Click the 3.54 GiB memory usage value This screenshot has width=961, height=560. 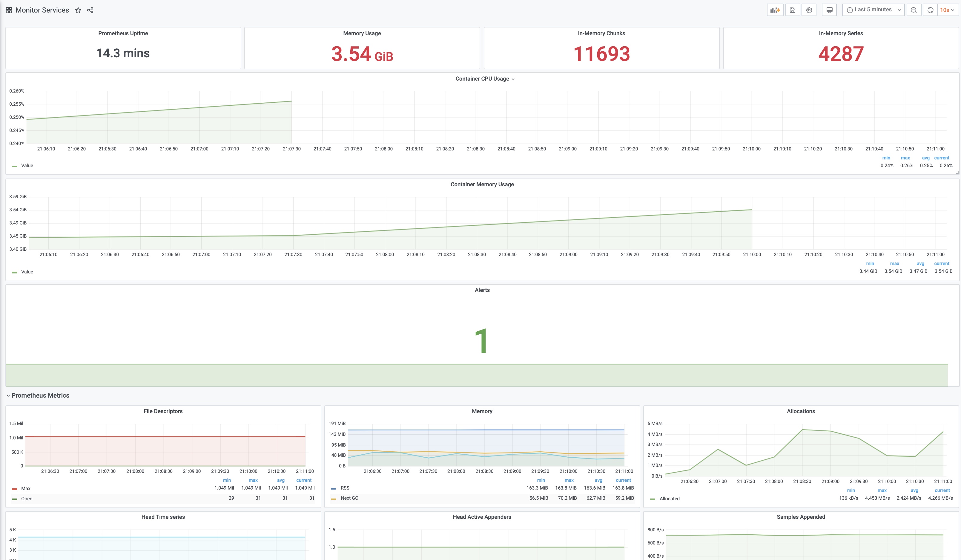[362, 54]
